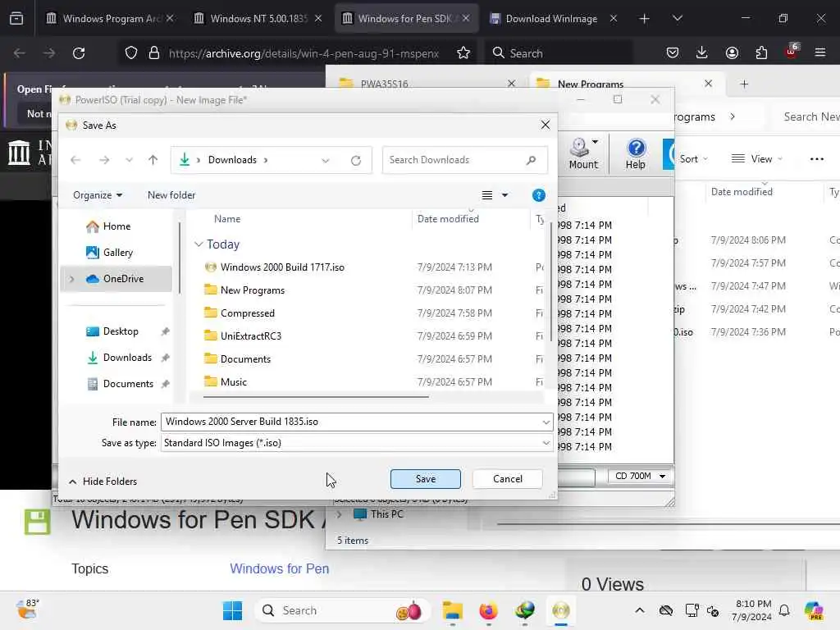
Task: Click the Forward arrow in Save As dialog
Action: pyautogui.click(x=104, y=160)
